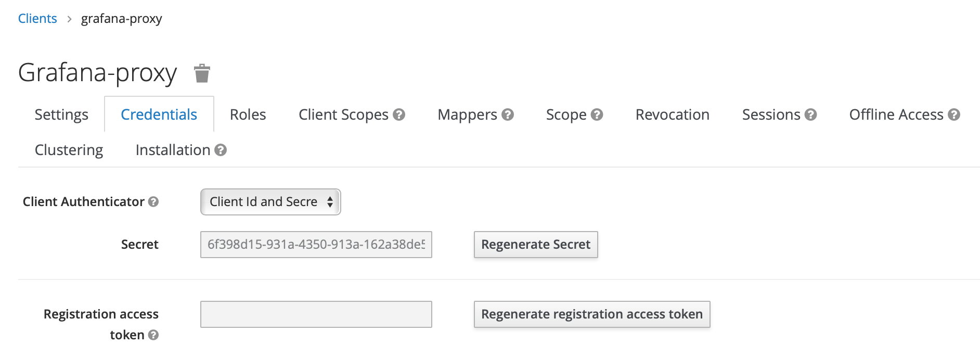Go to the Revocation tab
The width and height of the screenshot is (980, 357).
point(673,114)
